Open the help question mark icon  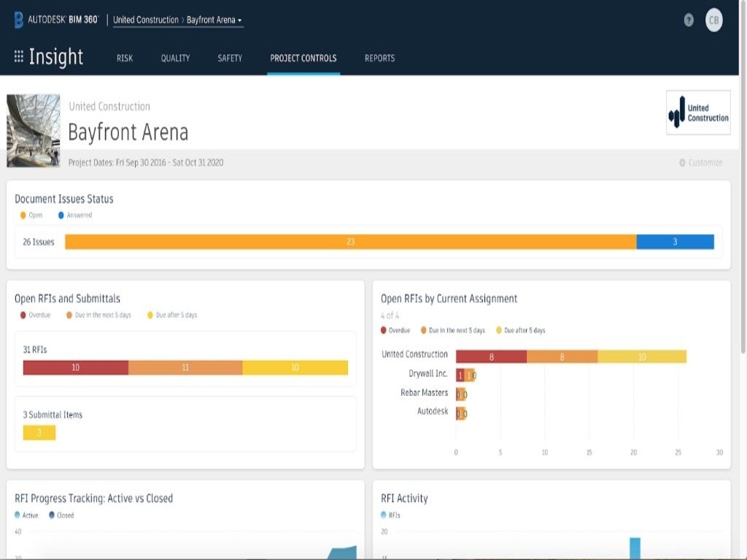pos(689,20)
